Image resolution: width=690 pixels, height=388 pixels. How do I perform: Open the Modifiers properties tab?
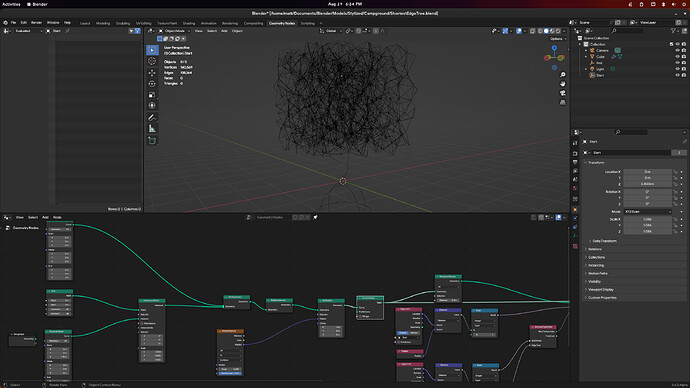575,218
